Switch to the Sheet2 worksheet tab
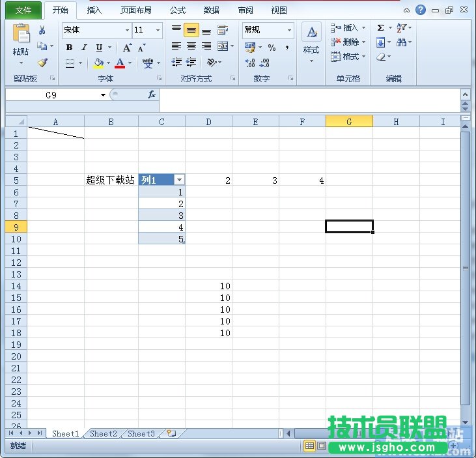The height and width of the screenshot is (458, 476). (104, 433)
